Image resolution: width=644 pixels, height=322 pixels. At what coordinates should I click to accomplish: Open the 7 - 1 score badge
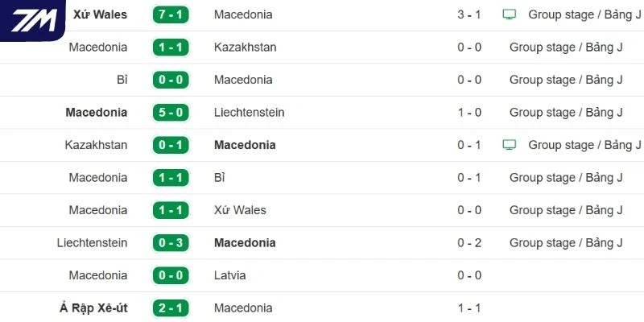[171, 14]
